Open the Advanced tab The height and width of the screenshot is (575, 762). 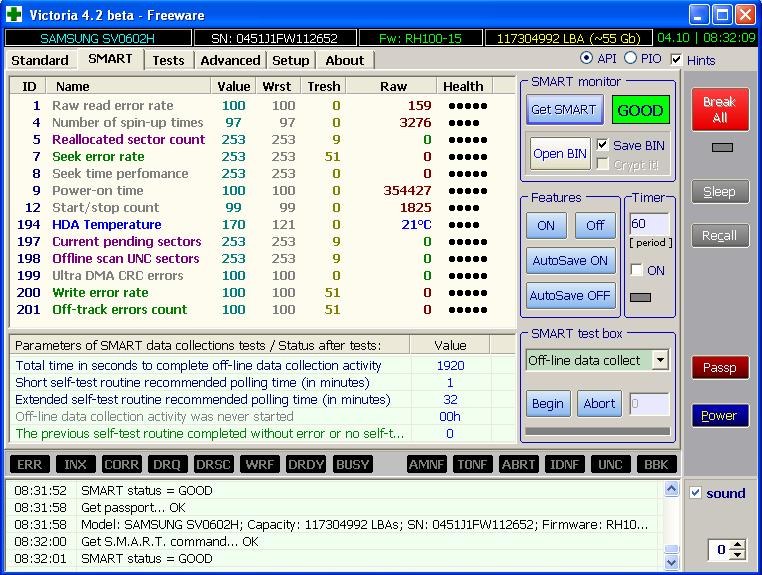tap(230, 60)
